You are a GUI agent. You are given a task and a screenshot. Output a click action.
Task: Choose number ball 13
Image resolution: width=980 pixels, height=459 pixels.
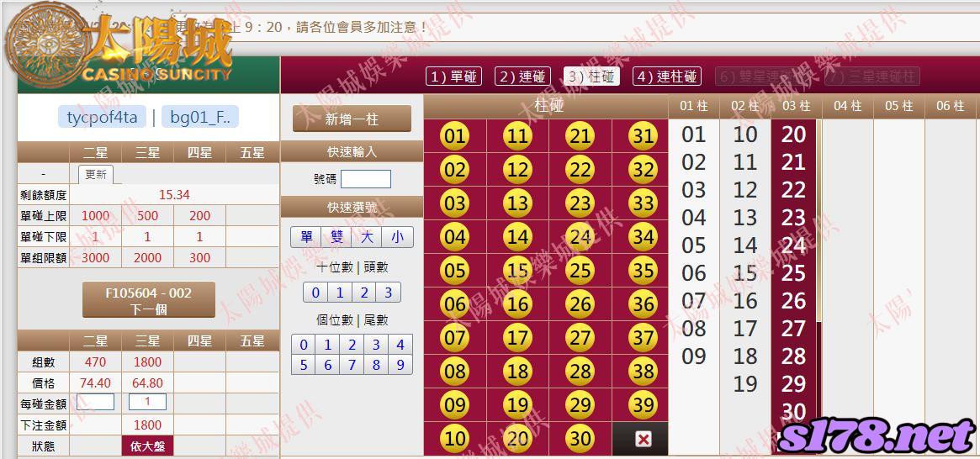(517, 203)
